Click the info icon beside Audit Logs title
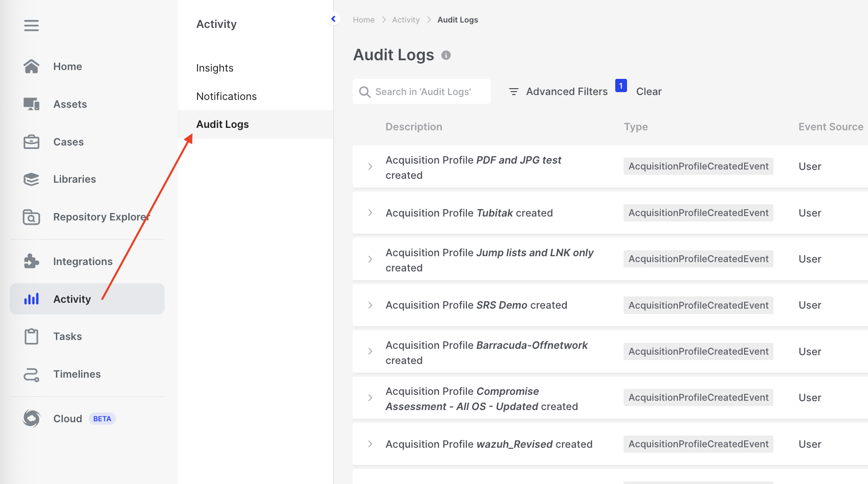 [446, 55]
